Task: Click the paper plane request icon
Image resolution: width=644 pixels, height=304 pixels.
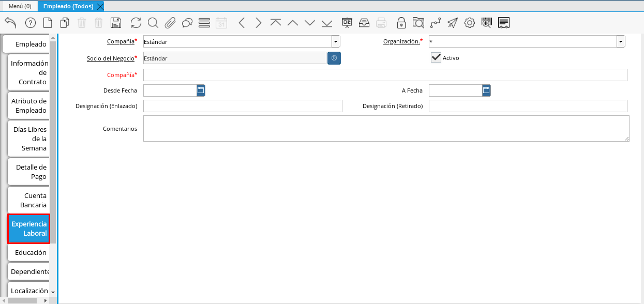Action: point(453,23)
